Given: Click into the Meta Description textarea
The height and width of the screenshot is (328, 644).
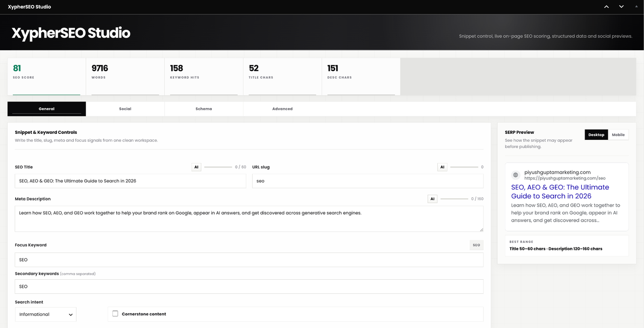Looking at the screenshot, I should (249, 218).
